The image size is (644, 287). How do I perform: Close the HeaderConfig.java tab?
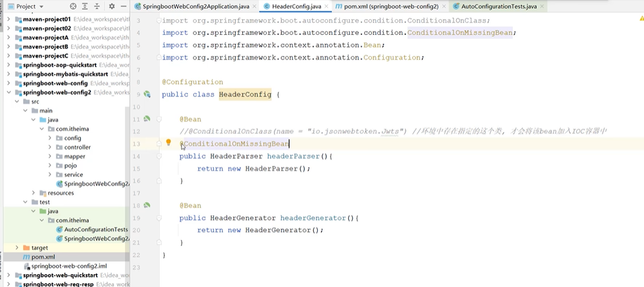[x=327, y=6]
